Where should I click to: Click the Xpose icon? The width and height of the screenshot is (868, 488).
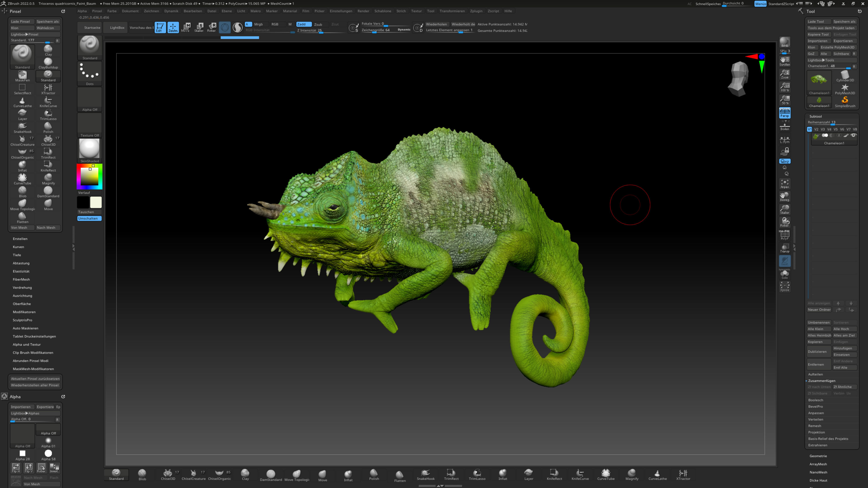(x=784, y=287)
